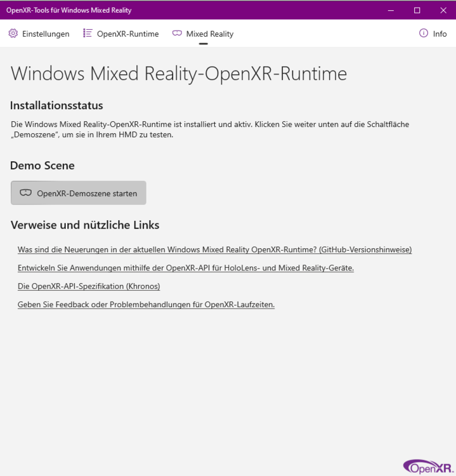Screen dimensions: 456x476
Task: Click the Windows Mixed Reality-OpenXR-Runtime title
Action: click(x=179, y=74)
